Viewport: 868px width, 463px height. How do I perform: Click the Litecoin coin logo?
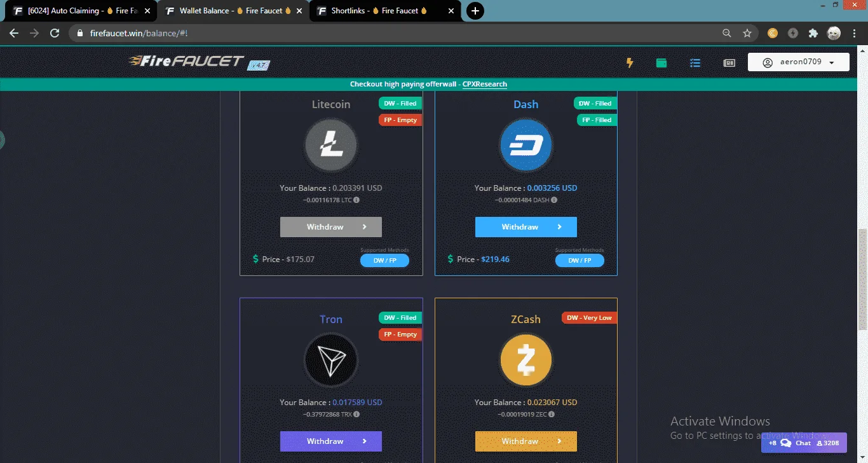331,146
